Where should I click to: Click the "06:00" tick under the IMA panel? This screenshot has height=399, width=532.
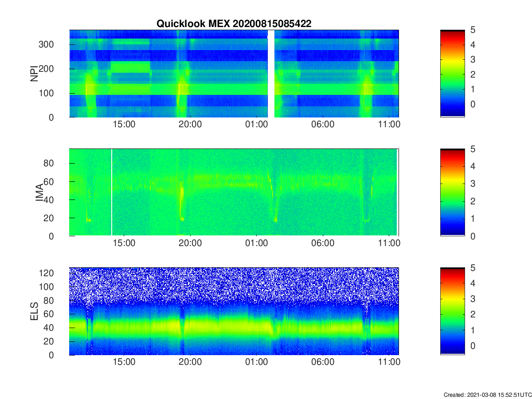coord(323,244)
